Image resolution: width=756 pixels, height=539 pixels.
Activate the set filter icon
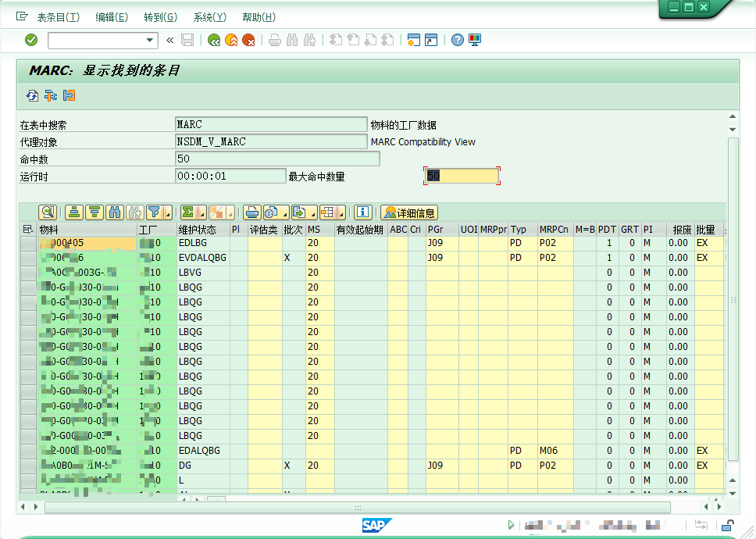point(155,212)
